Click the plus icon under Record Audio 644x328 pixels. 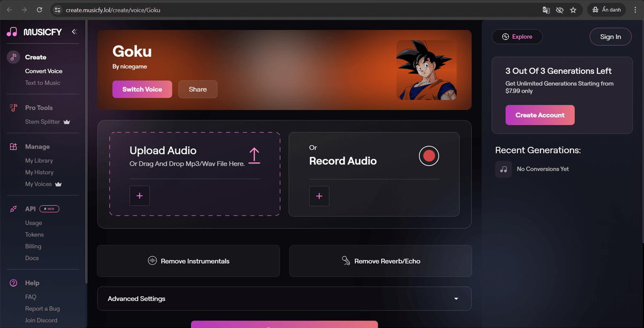[x=319, y=196]
